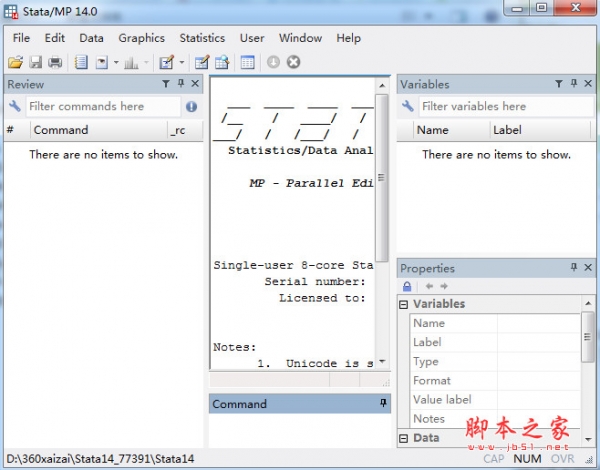Click in the Command input area
The width and height of the screenshot is (600, 470).
click(300, 429)
